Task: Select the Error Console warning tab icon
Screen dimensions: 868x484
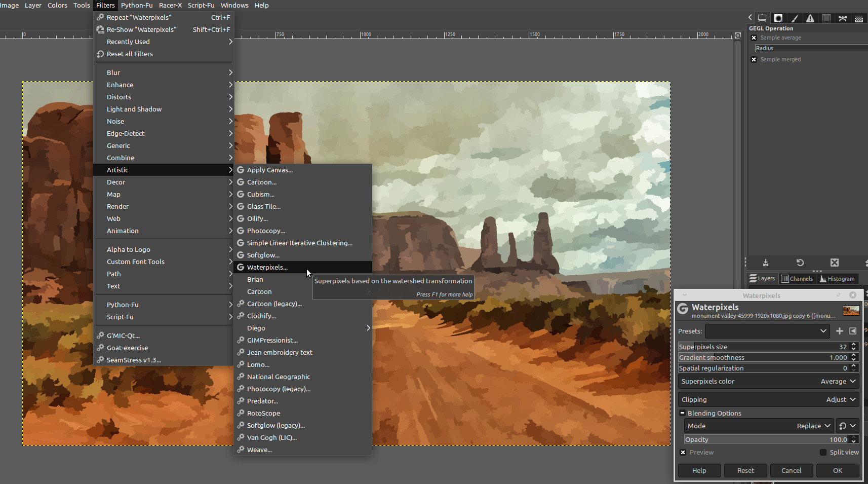Action: coord(810,18)
